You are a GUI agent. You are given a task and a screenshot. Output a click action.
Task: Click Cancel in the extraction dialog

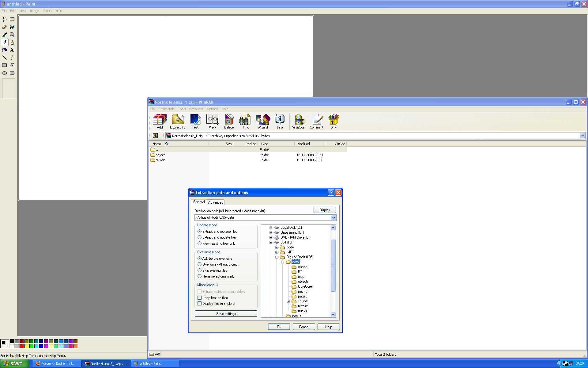(x=304, y=327)
